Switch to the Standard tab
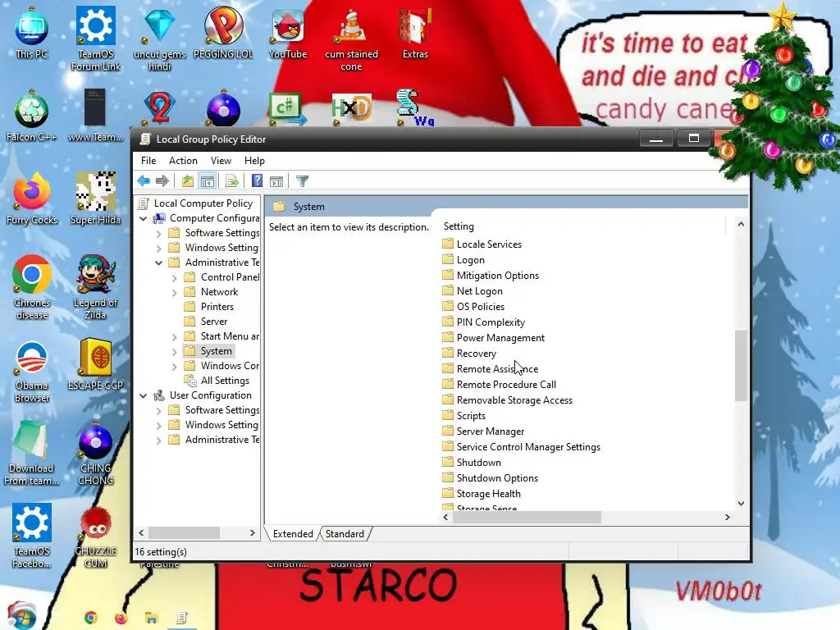The width and height of the screenshot is (840, 630). [345, 533]
